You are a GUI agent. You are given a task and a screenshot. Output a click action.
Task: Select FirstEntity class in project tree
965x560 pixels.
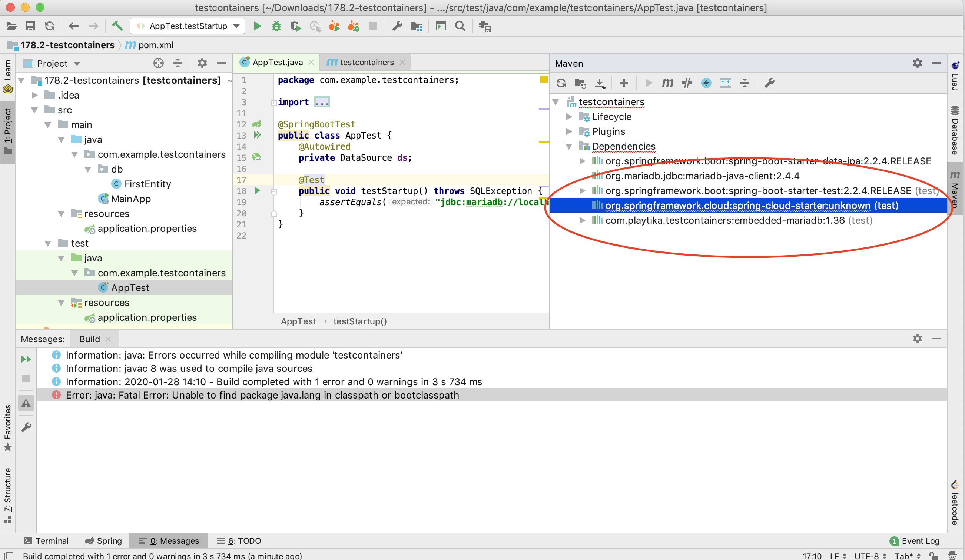147,184
